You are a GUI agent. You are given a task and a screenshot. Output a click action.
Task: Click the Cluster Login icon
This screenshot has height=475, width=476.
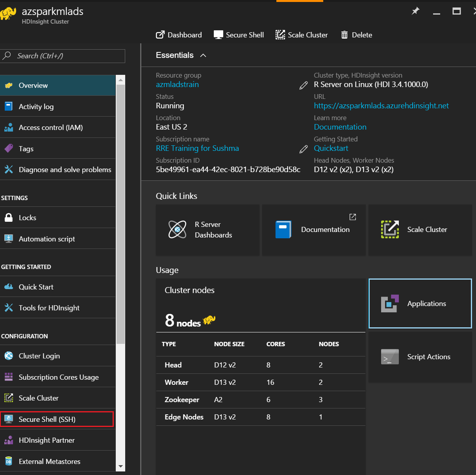(x=9, y=356)
